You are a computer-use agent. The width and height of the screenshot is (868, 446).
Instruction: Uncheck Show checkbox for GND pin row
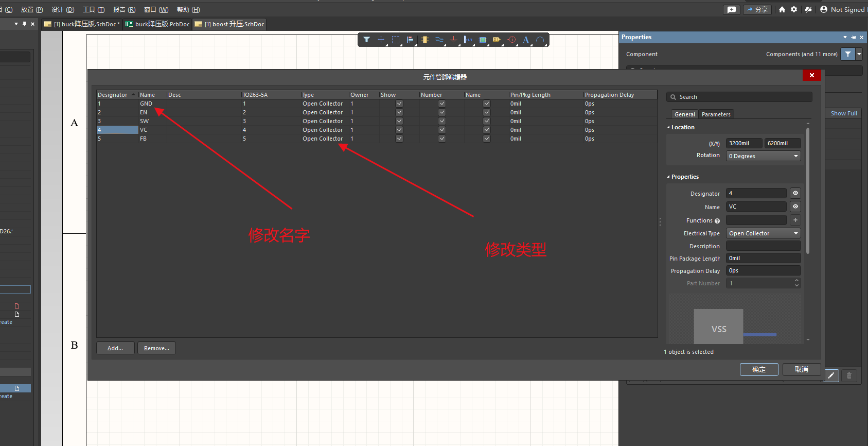pyautogui.click(x=399, y=104)
